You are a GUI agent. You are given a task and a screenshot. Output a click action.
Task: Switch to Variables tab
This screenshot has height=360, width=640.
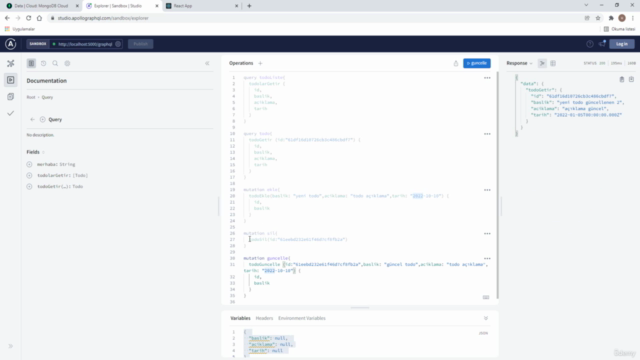(240, 318)
